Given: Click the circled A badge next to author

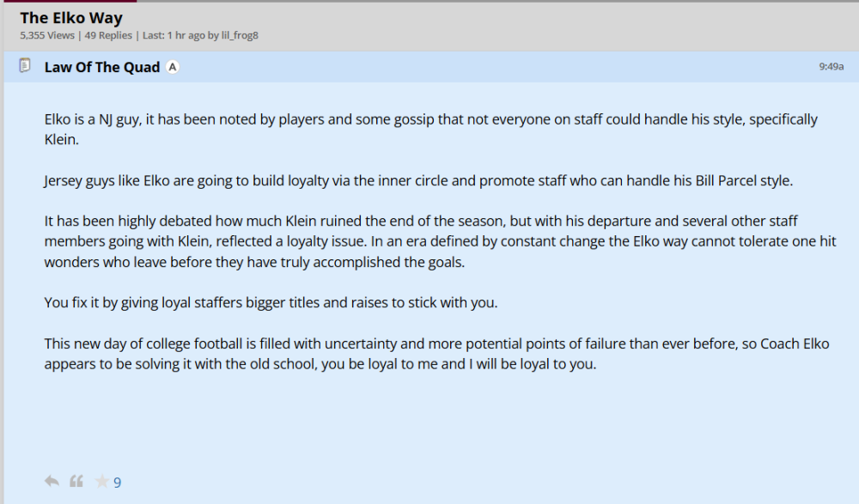Looking at the screenshot, I should [172, 67].
